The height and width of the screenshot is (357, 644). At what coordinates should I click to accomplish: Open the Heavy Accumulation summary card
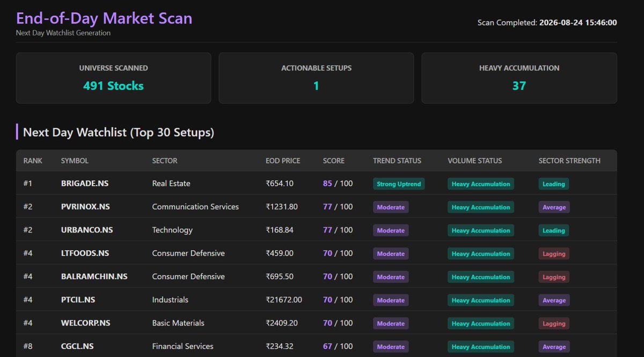click(519, 78)
